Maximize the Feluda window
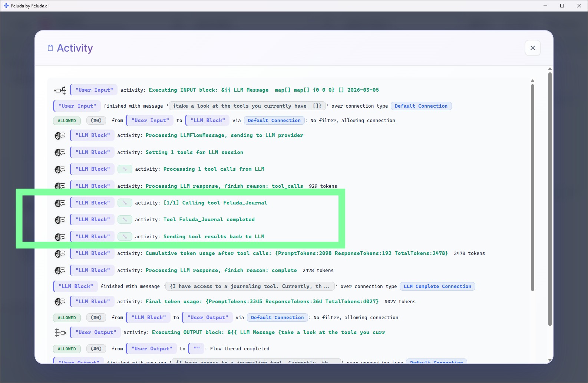 [562, 6]
